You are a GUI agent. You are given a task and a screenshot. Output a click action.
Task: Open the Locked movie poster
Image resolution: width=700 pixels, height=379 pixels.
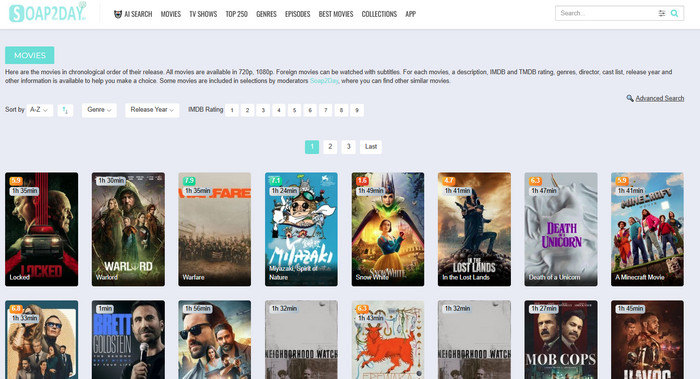tap(42, 229)
